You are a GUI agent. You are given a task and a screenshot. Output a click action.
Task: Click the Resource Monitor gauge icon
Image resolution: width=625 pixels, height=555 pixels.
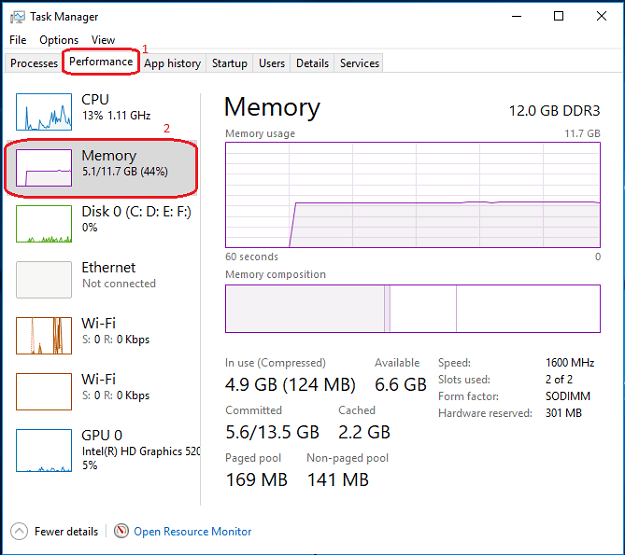(121, 531)
